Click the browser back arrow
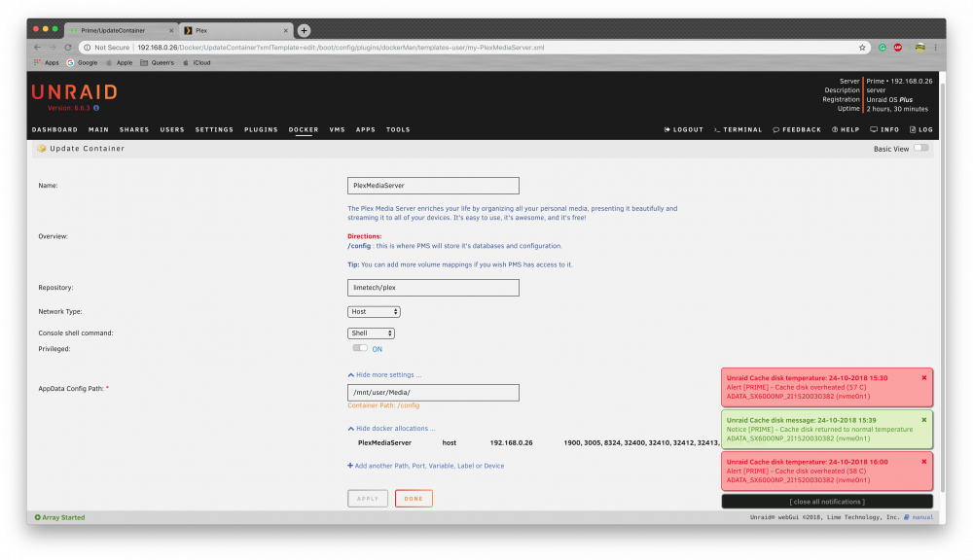This screenshot has height=560, width=973. click(37, 47)
